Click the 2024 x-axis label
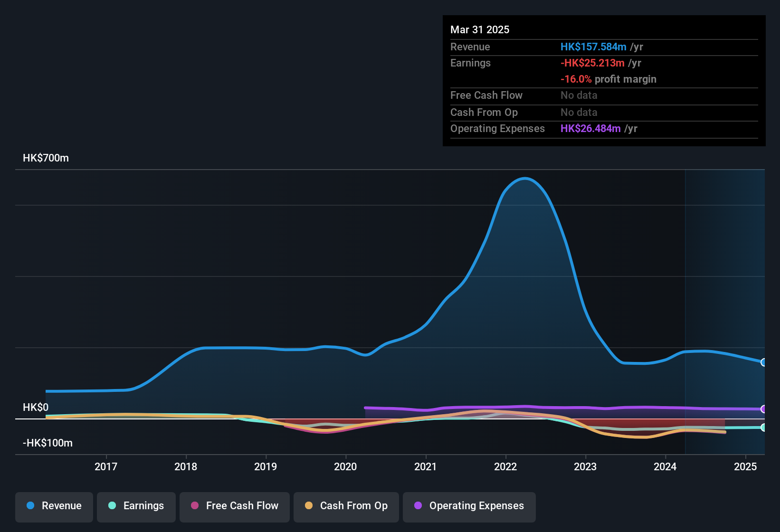 click(665, 466)
